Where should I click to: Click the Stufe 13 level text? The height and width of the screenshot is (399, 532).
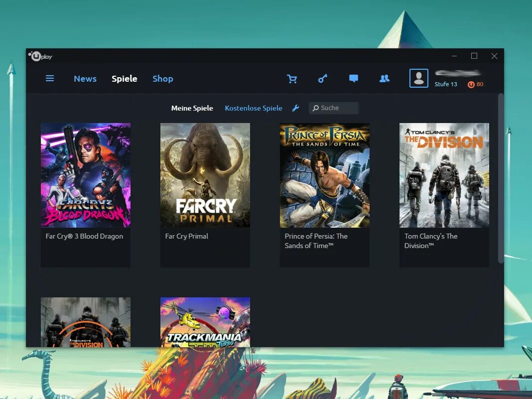(446, 84)
